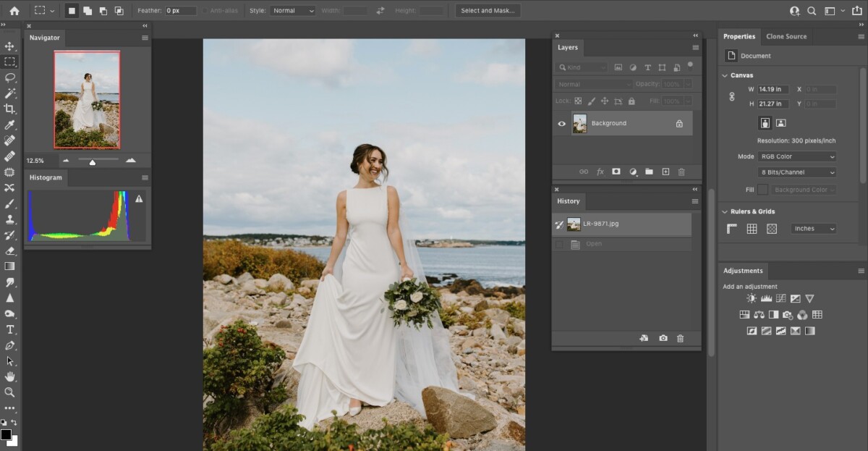Screen dimensions: 868x451
Task: Click the Select and Mask button
Action: tap(487, 11)
